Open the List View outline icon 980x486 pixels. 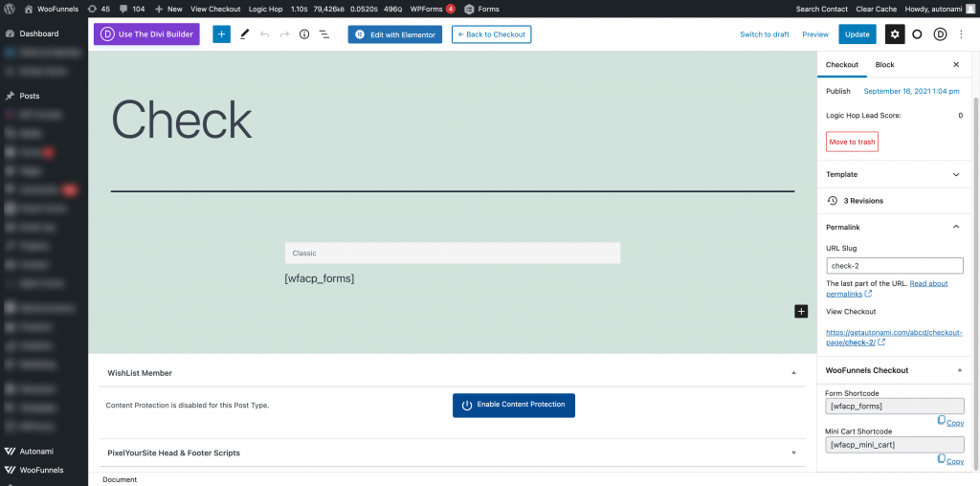[324, 34]
